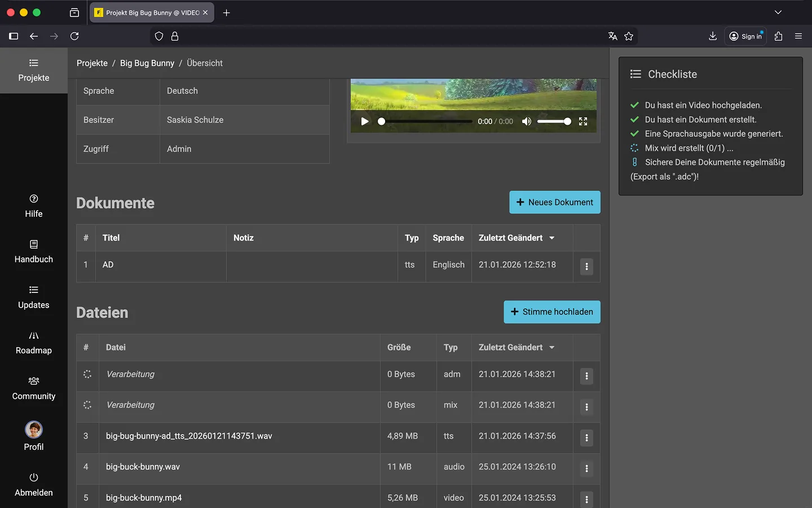Play the Big Buck Bunny video
The width and height of the screenshot is (812, 508).
[365, 121]
